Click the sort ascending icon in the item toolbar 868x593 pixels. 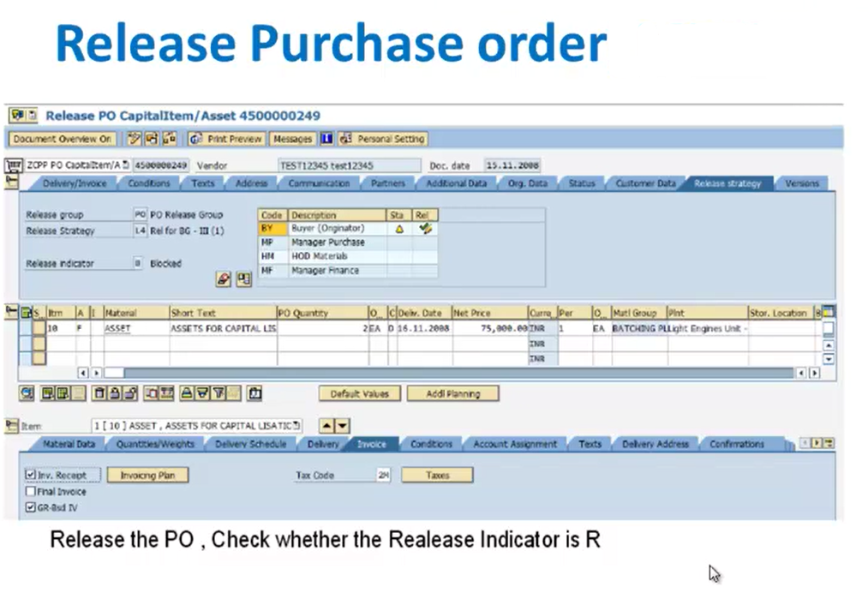tap(187, 393)
